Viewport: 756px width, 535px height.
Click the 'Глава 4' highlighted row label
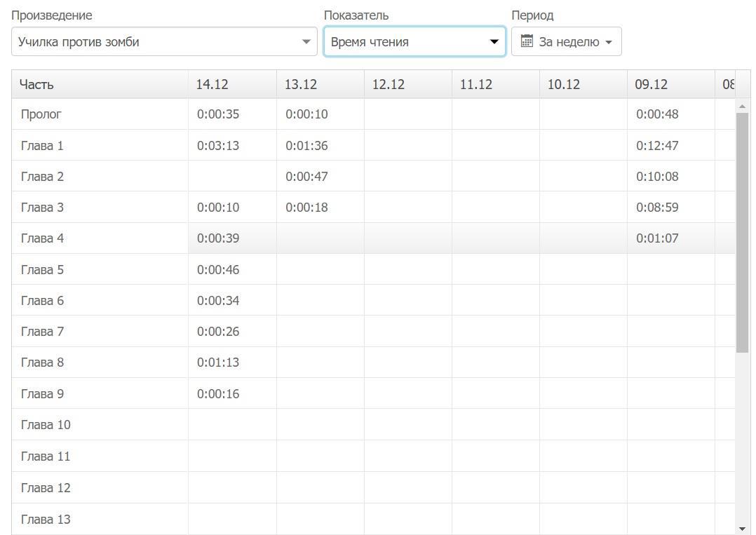point(42,238)
